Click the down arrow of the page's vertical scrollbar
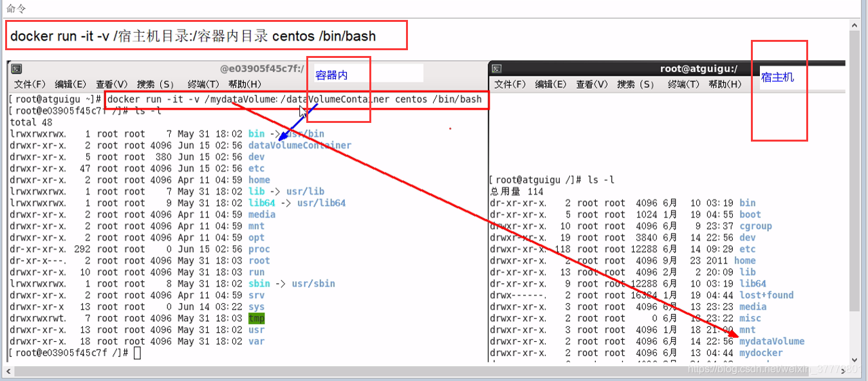 tap(854, 360)
